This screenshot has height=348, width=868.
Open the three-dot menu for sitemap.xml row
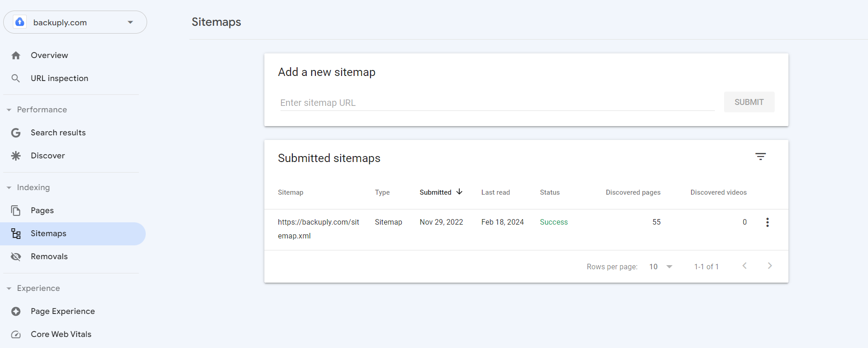tap(767, 222)
